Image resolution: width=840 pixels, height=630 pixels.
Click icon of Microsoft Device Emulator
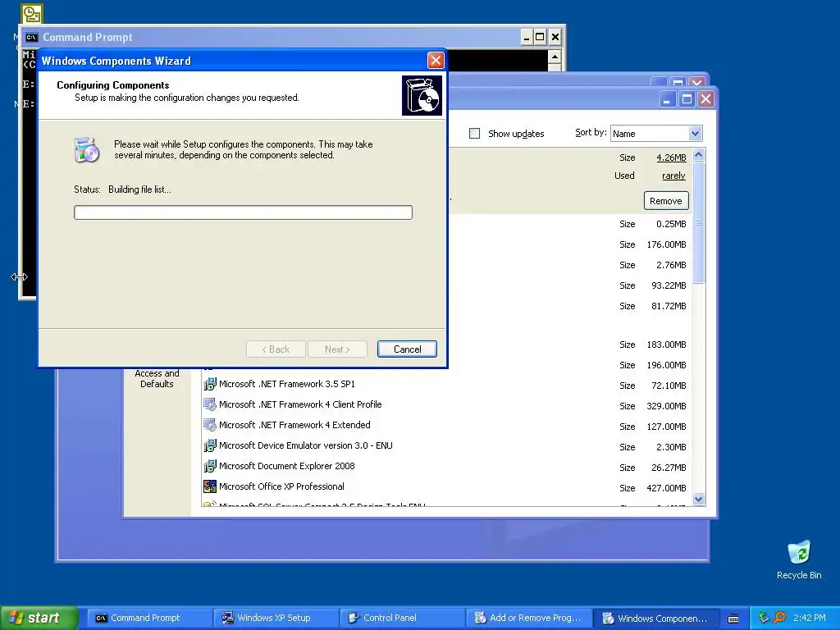pyautogui.click(x=210, y=445)
